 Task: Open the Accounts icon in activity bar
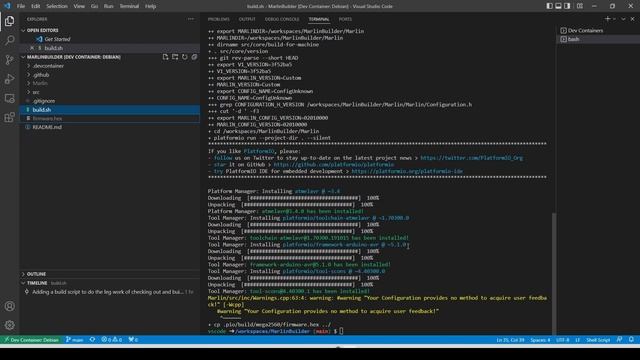coord(9,306)
